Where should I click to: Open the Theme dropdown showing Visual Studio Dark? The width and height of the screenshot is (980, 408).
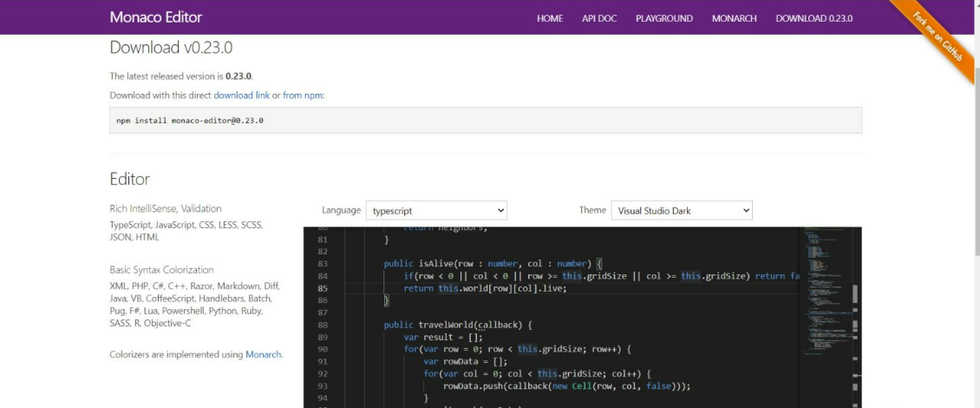pyautogui.click(x=682, y=210)
